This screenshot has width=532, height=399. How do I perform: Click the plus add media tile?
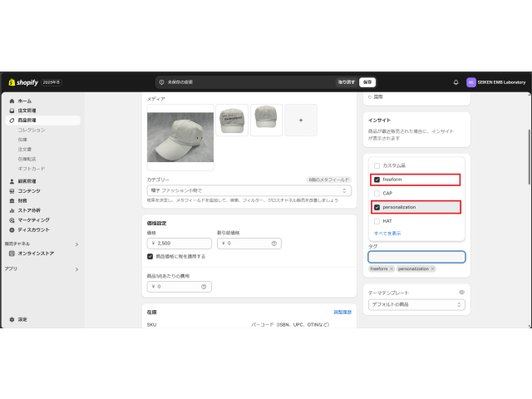(301, 120)
